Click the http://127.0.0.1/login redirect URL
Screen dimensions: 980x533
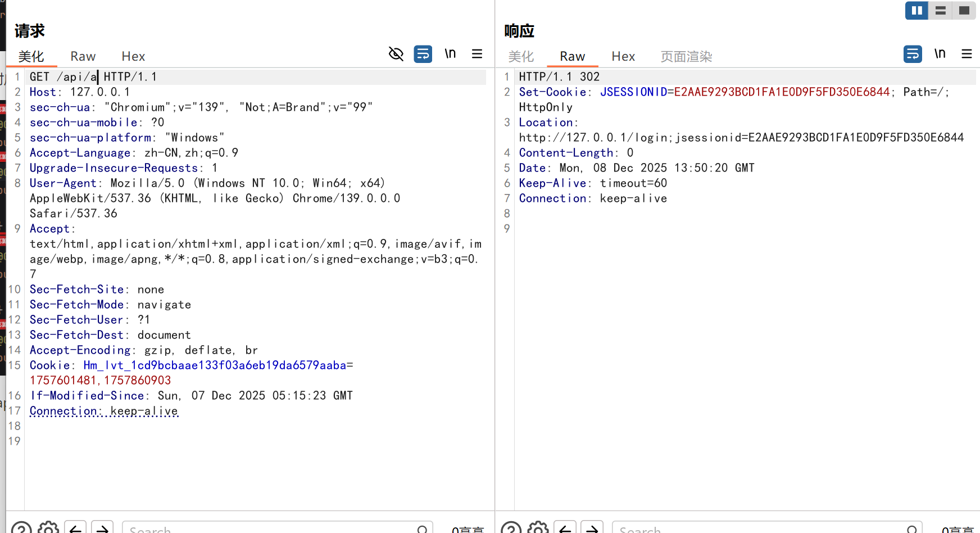(x=741, y=138)
